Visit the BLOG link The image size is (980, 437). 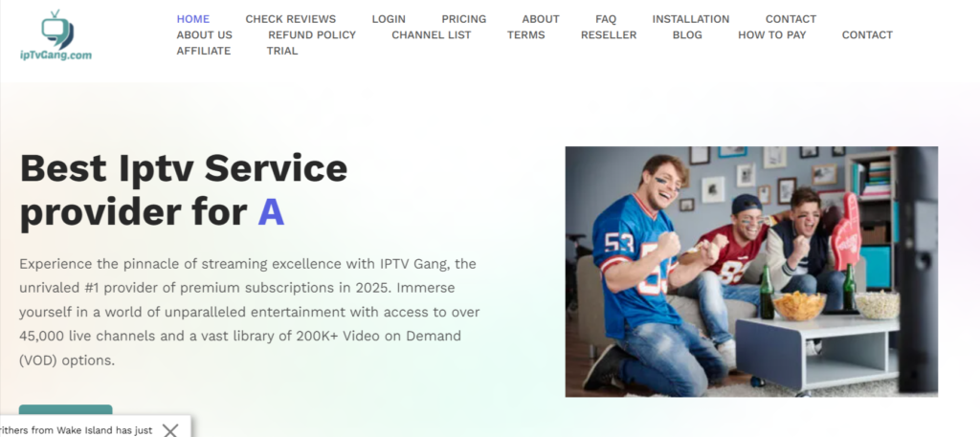click(687, 35)
